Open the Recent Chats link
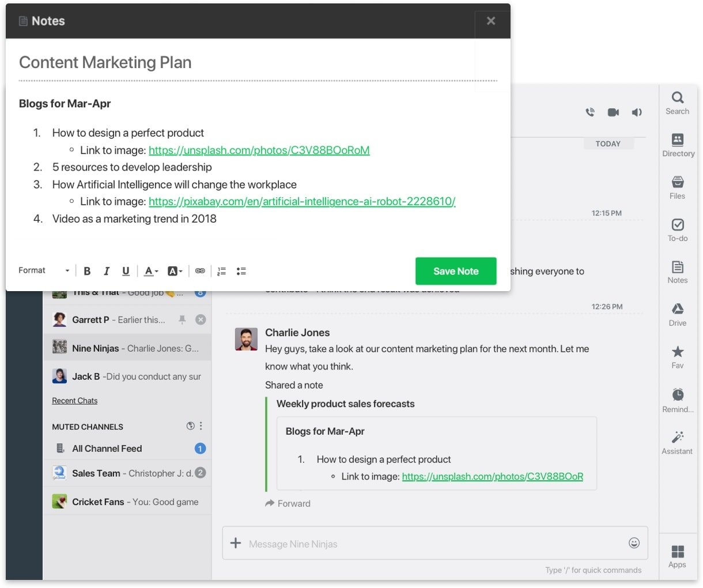Image resolution: width=703 pixels, height=588 pixels. 75,401
